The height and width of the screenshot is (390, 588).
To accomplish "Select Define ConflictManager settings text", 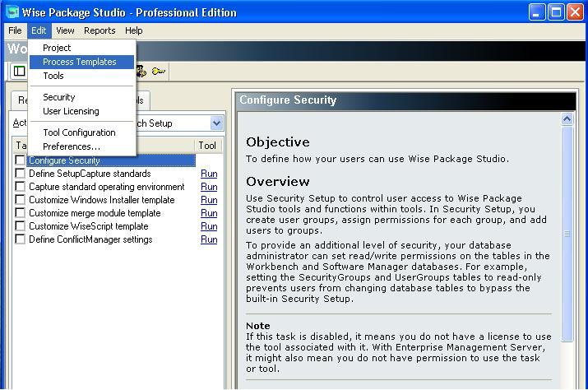I will (x=90, y=239).
